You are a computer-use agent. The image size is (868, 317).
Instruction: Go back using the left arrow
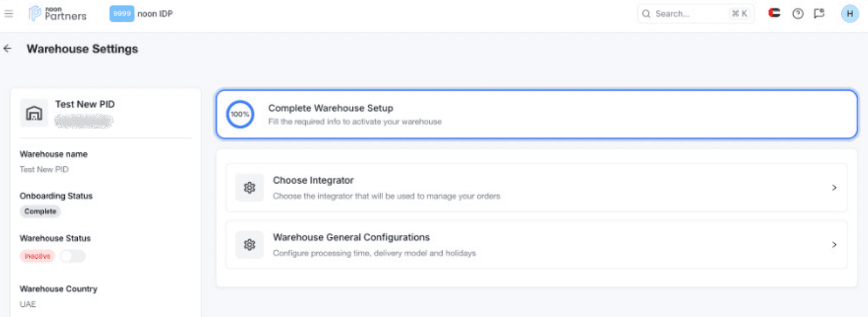(7, 48)
